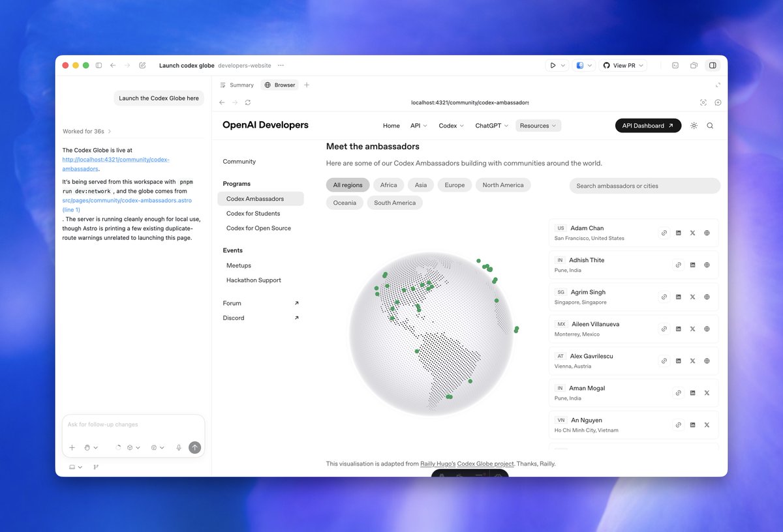783x532 pixels.
Task: Click the API Dashboard button
Action: tap(648, 126)
